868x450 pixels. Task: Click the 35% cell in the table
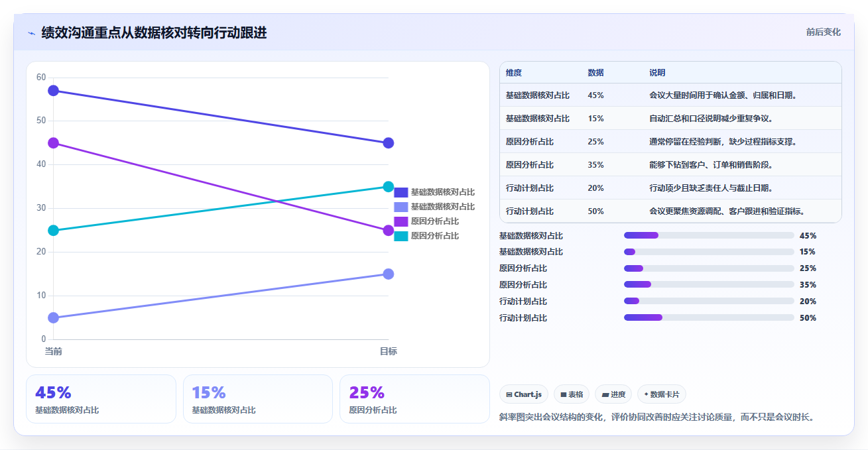pos(595,165)
